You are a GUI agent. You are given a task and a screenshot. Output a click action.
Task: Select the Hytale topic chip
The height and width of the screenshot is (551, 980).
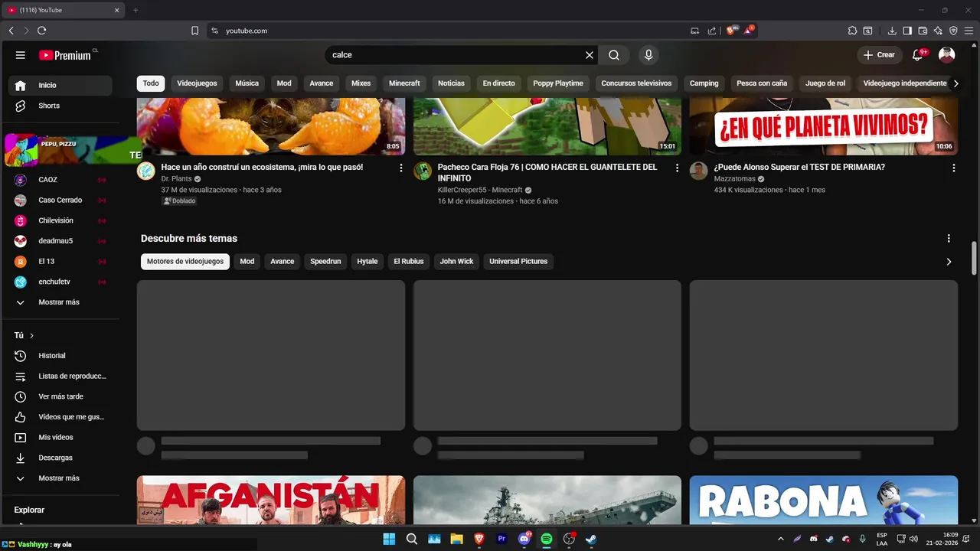[x=367, y=262]
